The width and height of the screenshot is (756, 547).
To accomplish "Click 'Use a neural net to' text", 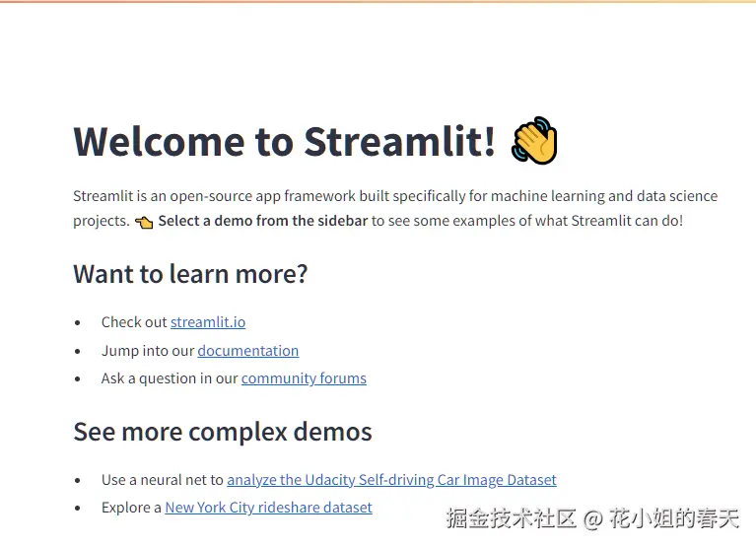I will [x=163, y=480].
